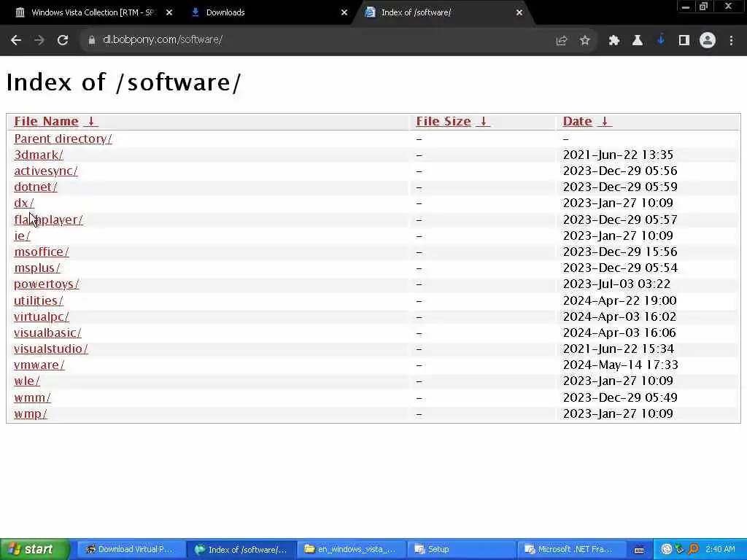The width and height of the screenshot is (747, 560).
Task: Open the utilities folder
Action: coord(39,300)
